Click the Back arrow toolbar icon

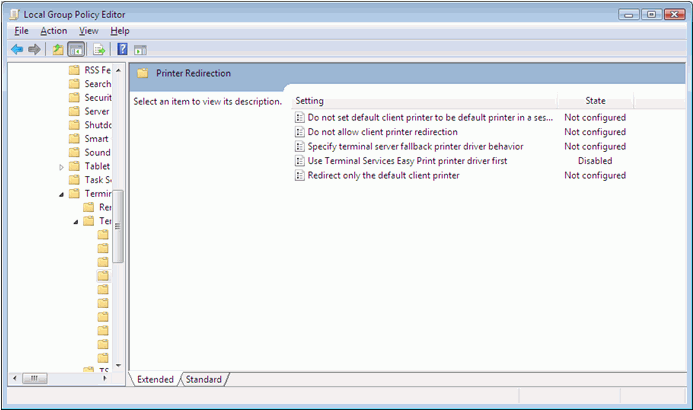[x=17, y=49]
